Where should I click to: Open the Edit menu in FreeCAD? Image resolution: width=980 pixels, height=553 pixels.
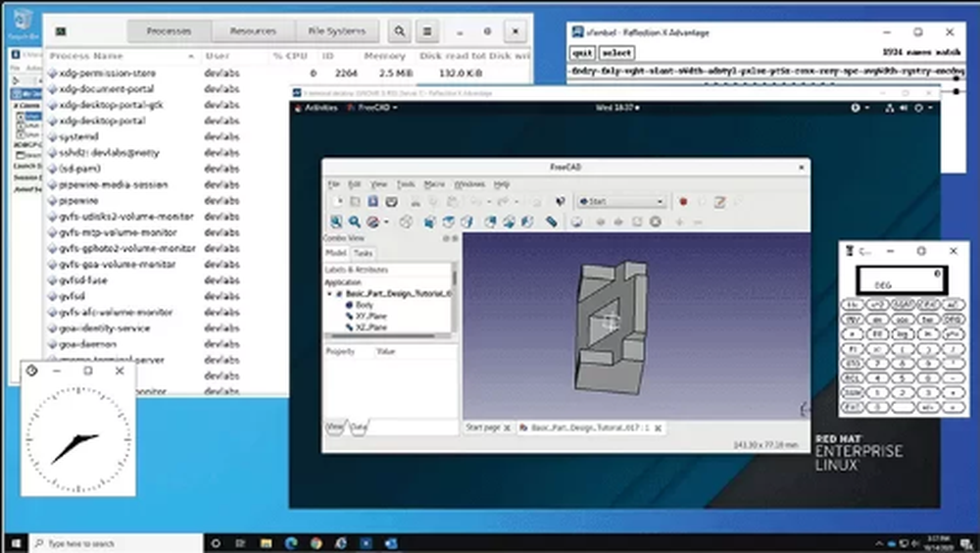tap(355, 184)
